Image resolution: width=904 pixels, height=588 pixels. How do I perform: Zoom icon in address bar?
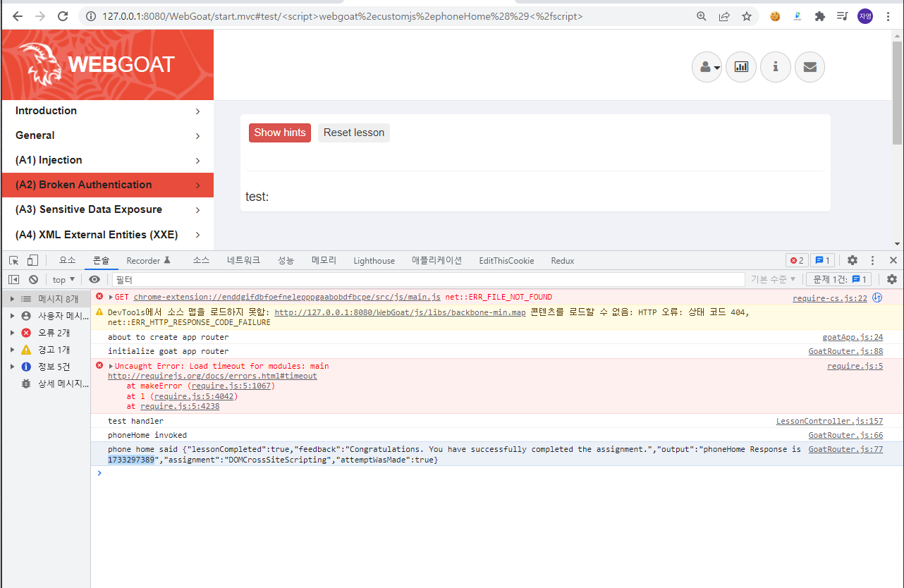click(702, 16)
